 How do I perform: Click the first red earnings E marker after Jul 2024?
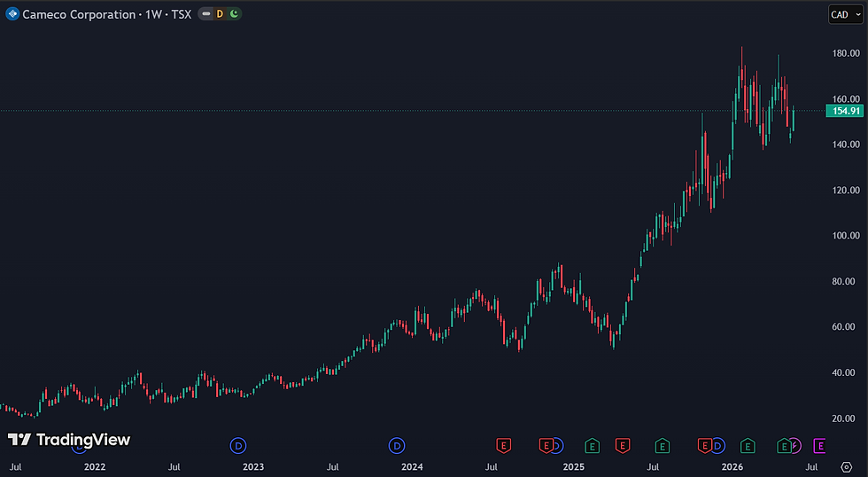503,445
